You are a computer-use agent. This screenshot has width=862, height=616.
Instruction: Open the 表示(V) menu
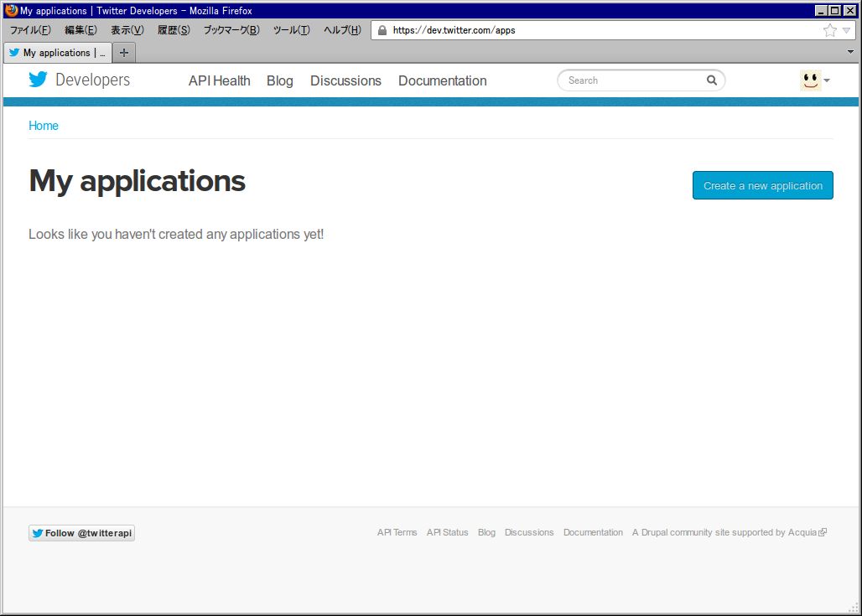127,30
